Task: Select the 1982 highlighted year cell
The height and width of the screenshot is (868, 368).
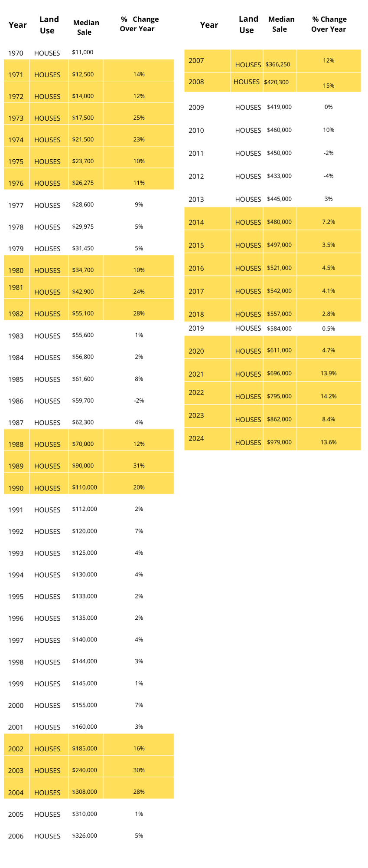Action: 16,314
